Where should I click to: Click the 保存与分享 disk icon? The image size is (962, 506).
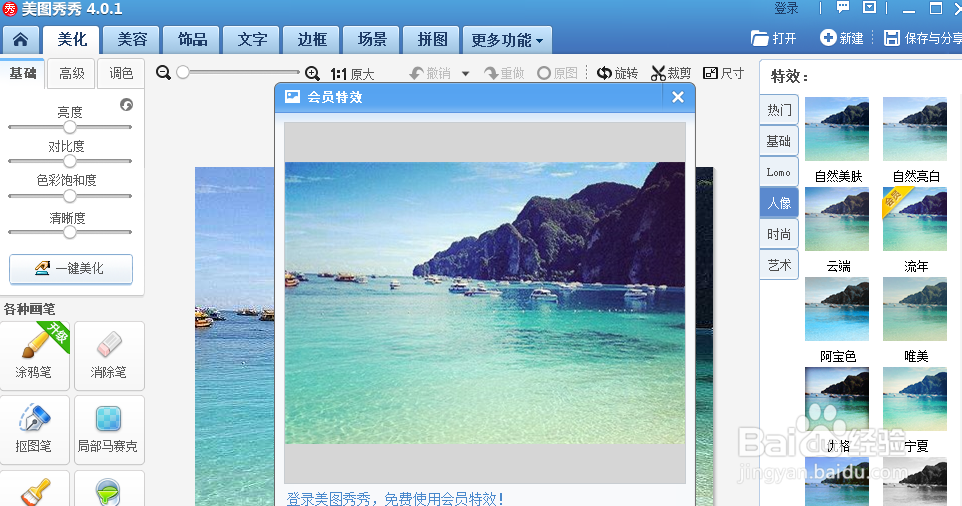(891, 38)
